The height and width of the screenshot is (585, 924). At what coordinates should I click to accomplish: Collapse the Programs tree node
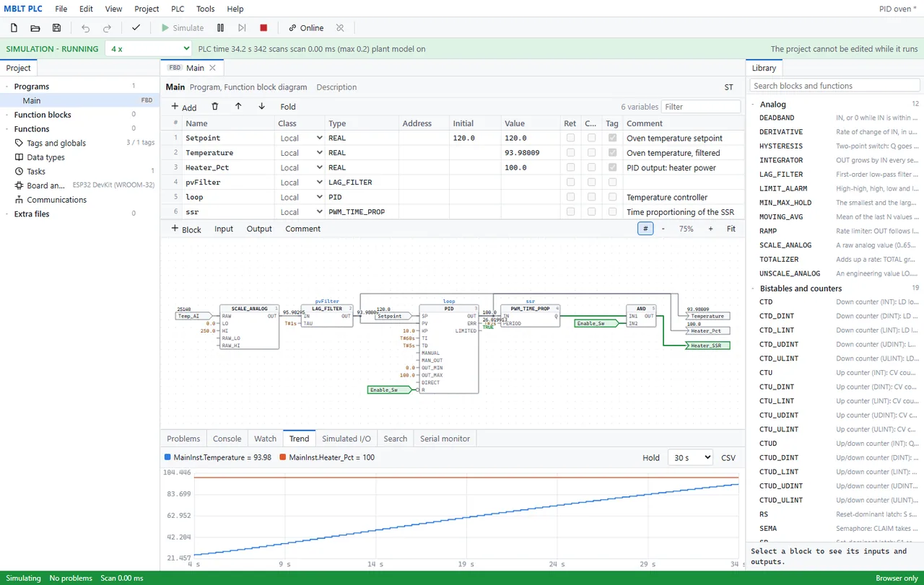[x=7, y=87]
